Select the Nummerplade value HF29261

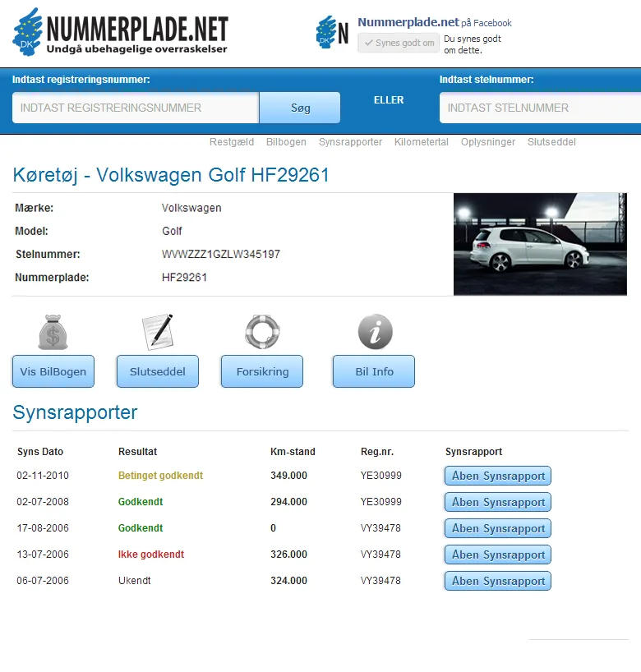184,278
